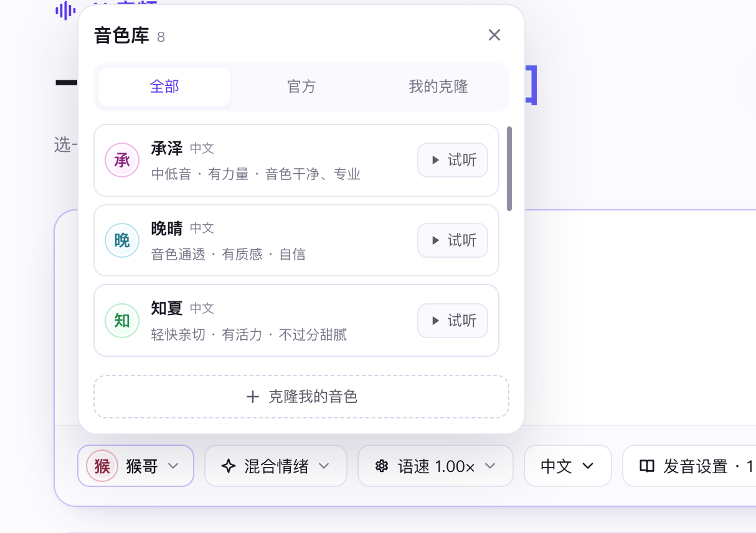The width and height of the screenshot is (756, 533).
Task: Click the voice list scrollbar
Action: pyautogui.click(x=509, y=169)
